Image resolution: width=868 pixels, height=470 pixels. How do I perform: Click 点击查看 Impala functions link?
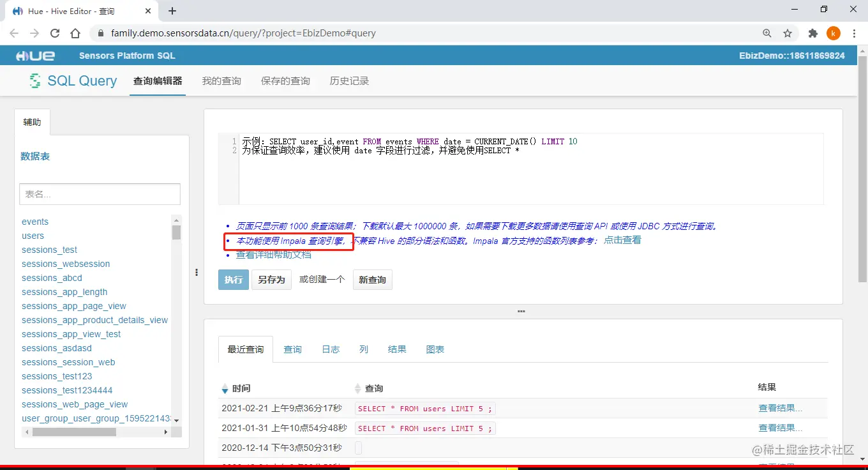622,240
